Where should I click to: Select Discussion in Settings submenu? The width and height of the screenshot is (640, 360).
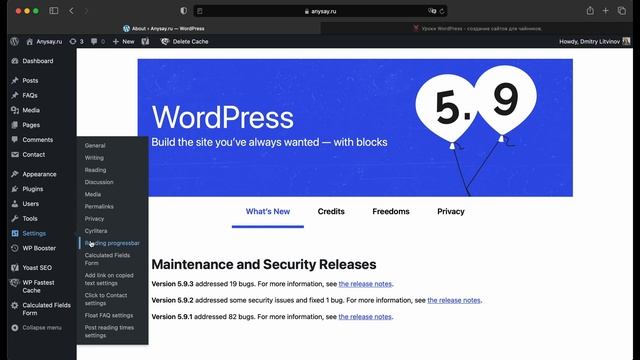pos(99,182)
